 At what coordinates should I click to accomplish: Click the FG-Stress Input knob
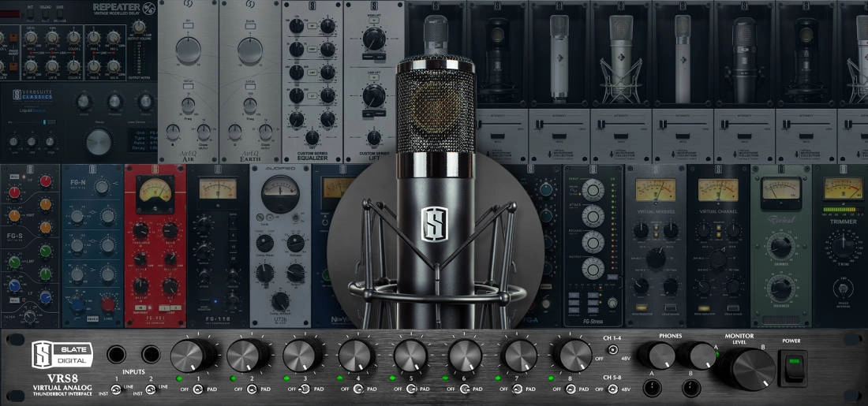[592, 189]
